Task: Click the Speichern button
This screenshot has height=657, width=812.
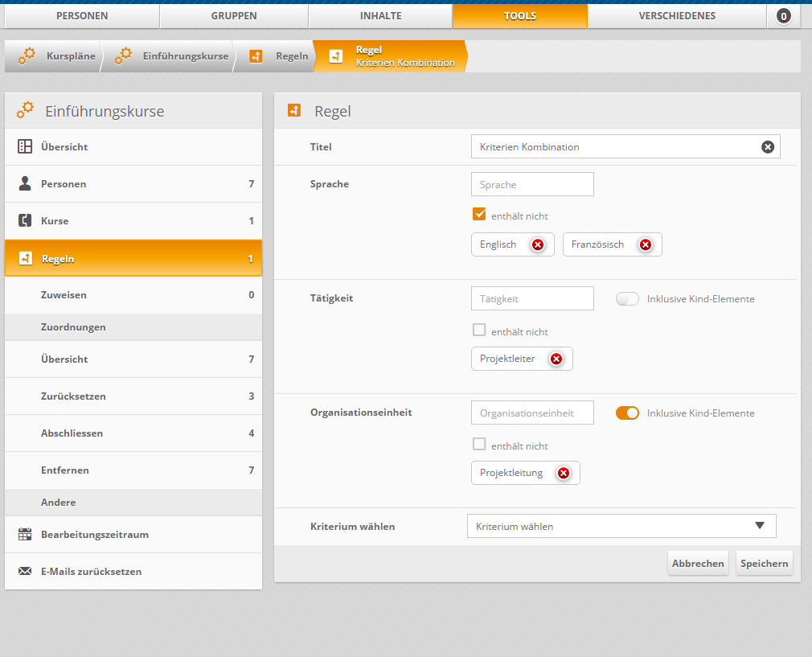Action: point(764,563)
